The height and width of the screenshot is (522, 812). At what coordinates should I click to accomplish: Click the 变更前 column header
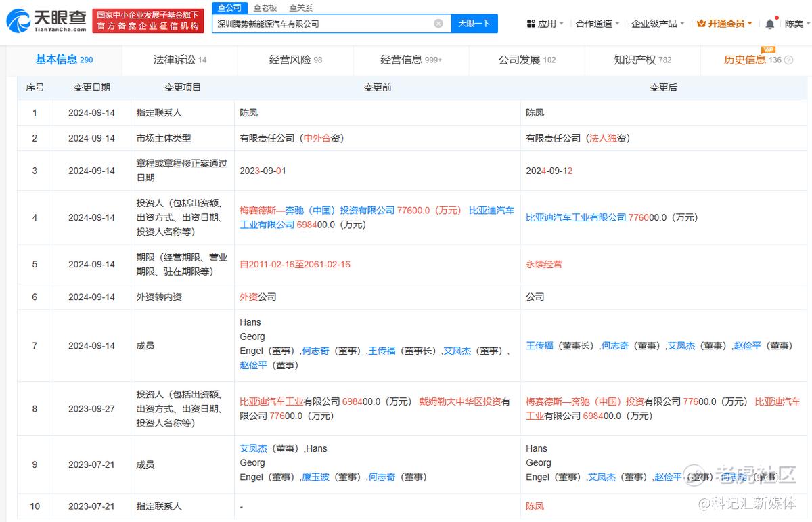378,87
